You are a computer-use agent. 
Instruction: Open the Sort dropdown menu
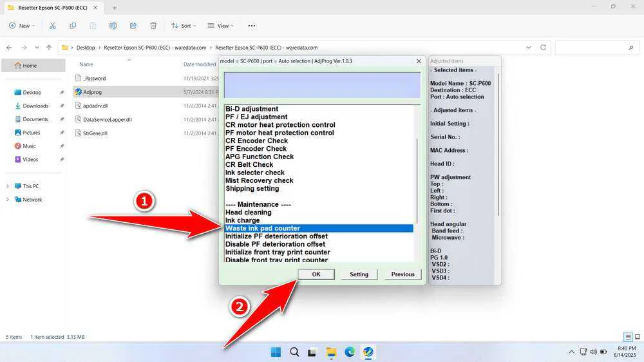tap(184, 26)
